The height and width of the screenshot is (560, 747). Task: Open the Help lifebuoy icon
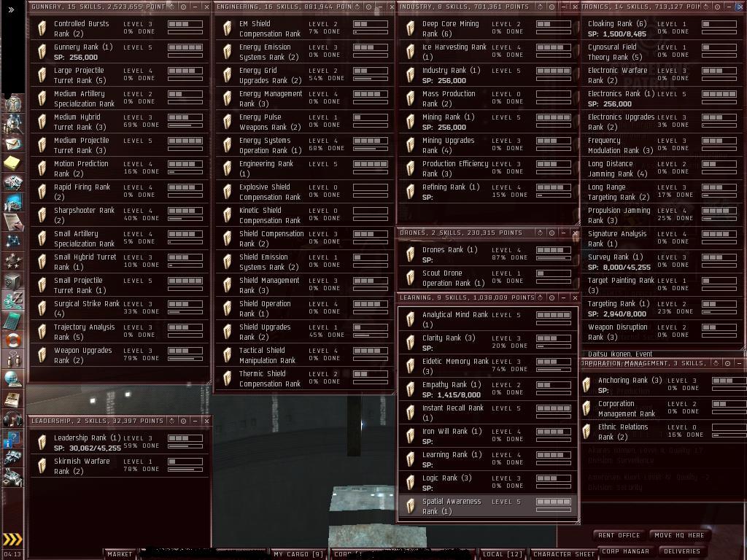coord(13,340)
